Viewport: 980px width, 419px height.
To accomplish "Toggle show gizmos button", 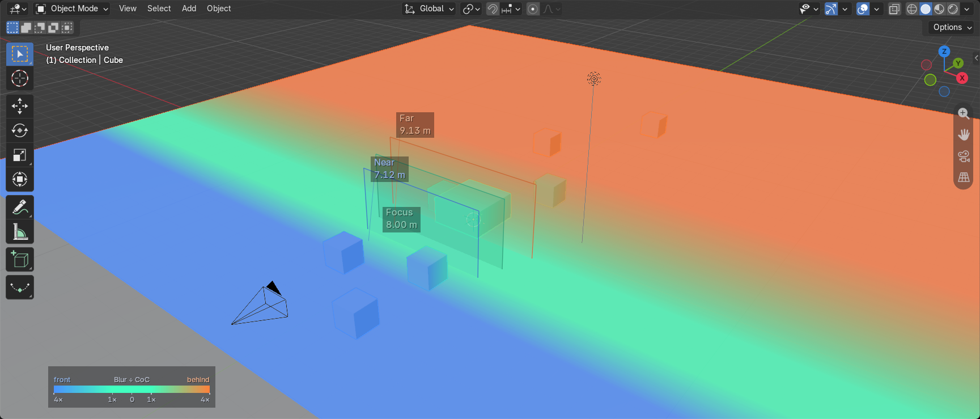I will [831, 9].
